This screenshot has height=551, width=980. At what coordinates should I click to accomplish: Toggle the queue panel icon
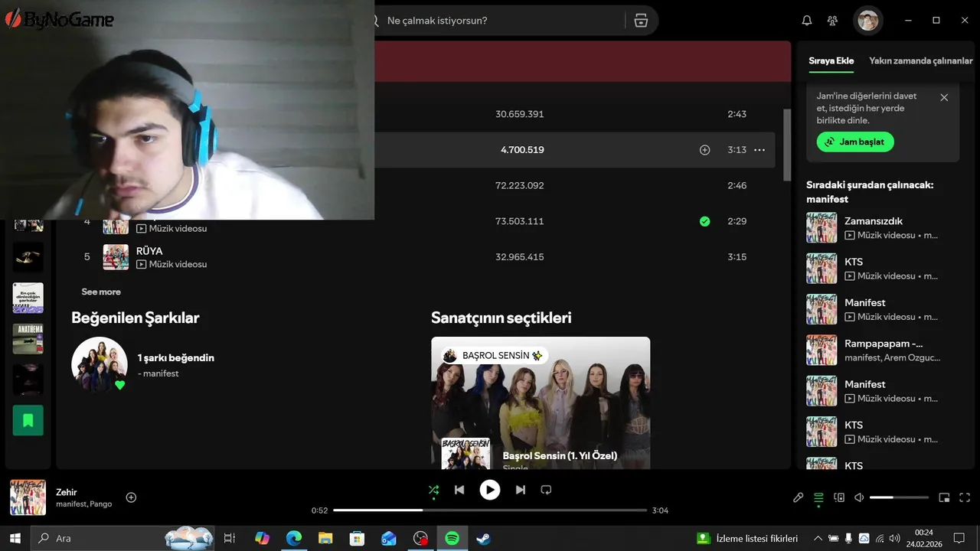818,497
